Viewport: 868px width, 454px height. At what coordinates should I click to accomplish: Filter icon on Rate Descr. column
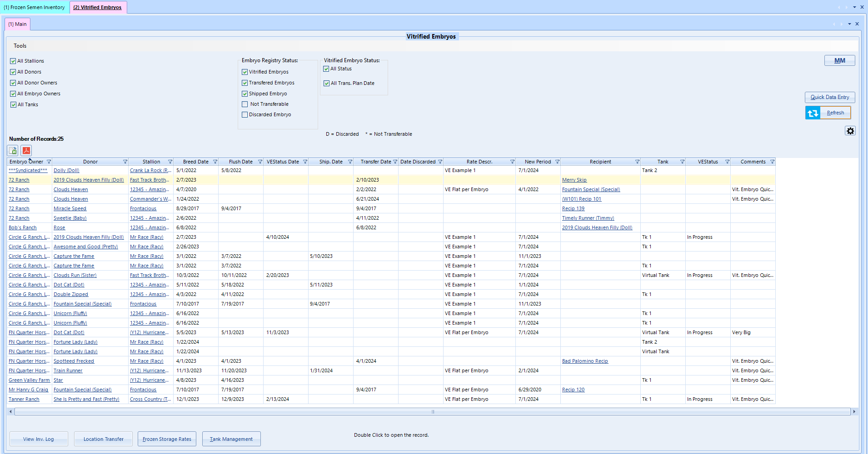[x=513, y=162]
